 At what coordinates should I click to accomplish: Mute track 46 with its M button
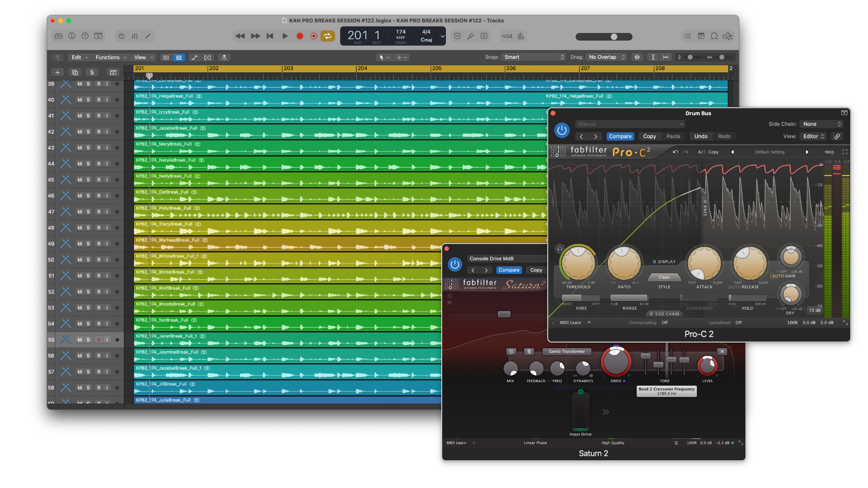pyautogui.click(x=80, y=196)
